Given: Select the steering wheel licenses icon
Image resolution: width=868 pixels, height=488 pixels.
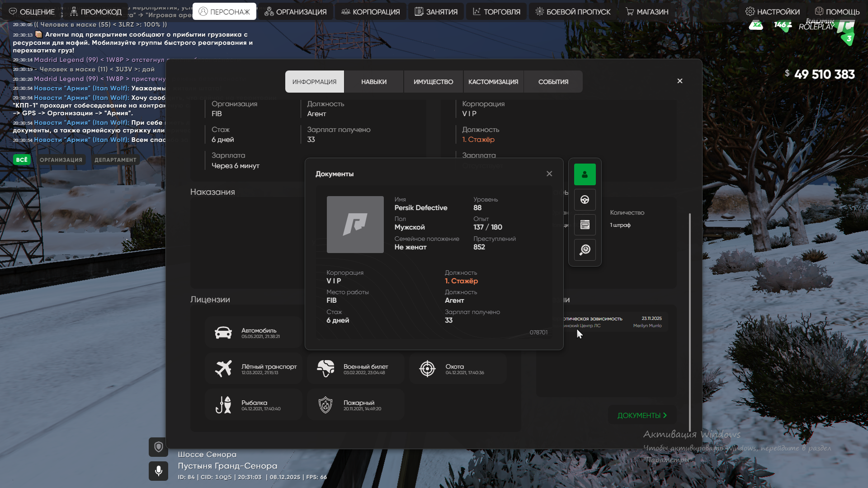Looking at the screenshot, I should click(585, 200).
